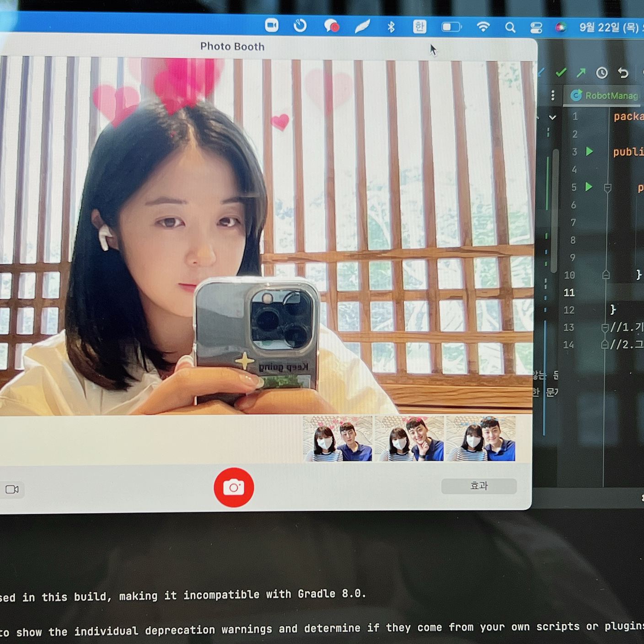Image resolution: width=644 pixels, height=644 pixels.
Task: Switch to video recording mode
Action: point(12,489)
